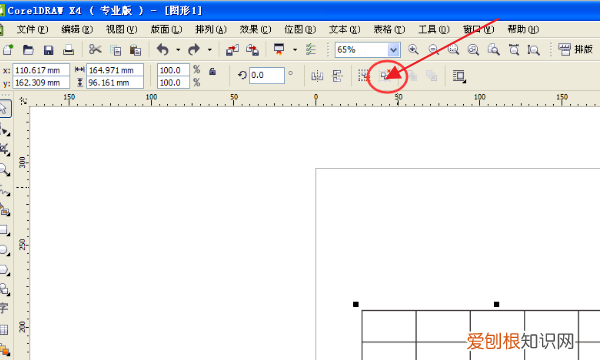This screenshot has width=600, height=360.
Task: Open the 文件(F) menu
Action: 32,29
